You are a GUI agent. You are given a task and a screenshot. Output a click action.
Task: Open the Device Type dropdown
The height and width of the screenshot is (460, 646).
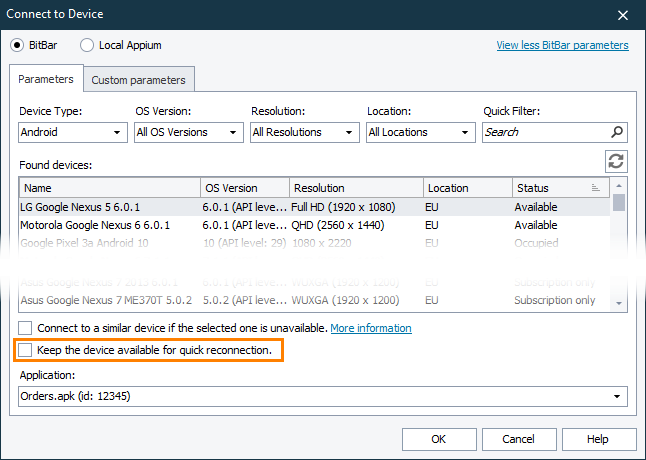[70, 132]
